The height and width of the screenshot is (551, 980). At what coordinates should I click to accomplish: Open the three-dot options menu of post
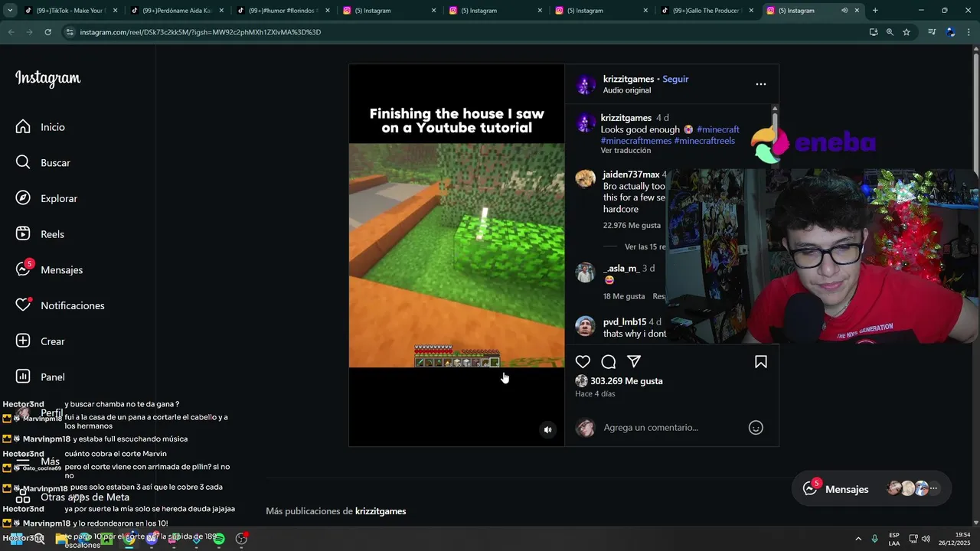760,84
